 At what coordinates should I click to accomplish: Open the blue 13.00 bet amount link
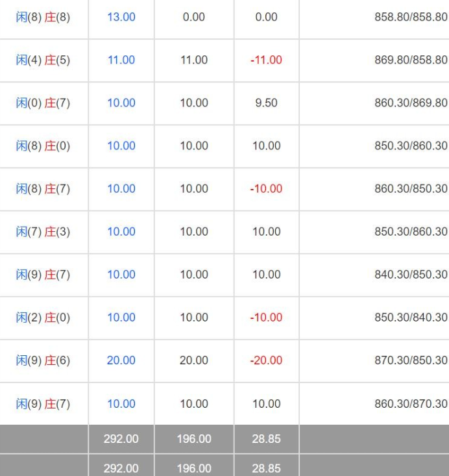point(121,17)
